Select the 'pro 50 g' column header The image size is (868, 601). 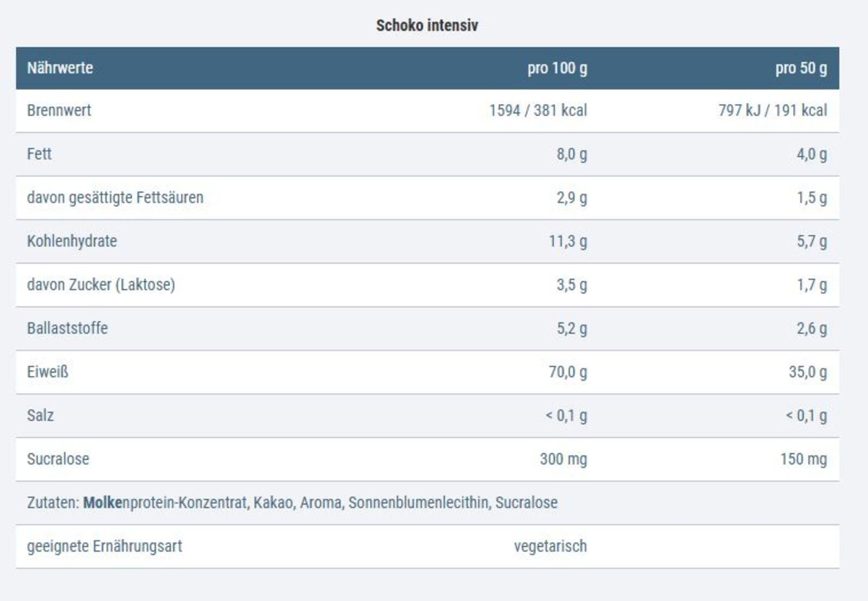click(801, 68)
